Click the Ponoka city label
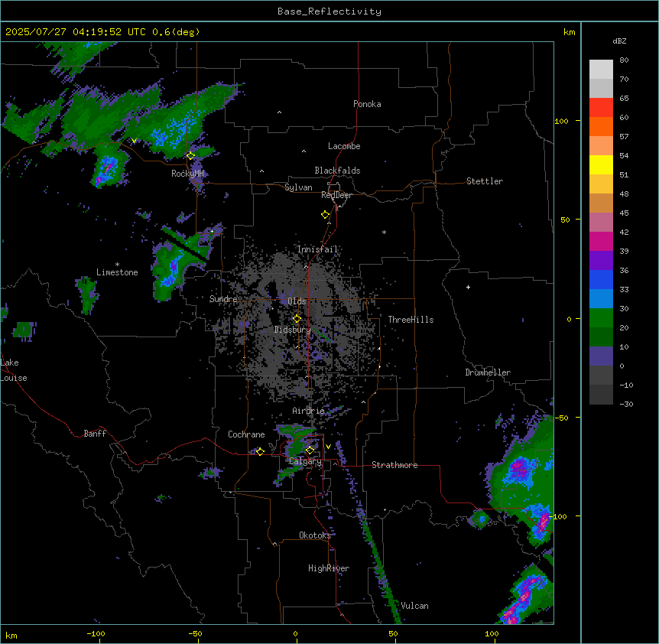Viewport: 659px width, 644px height. click(x=367, y=104)
